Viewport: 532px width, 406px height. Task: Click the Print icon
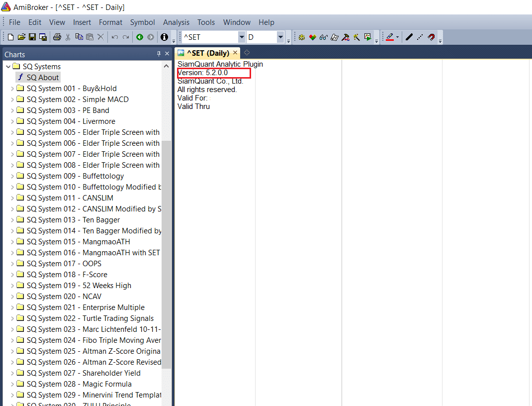(57, 37)
